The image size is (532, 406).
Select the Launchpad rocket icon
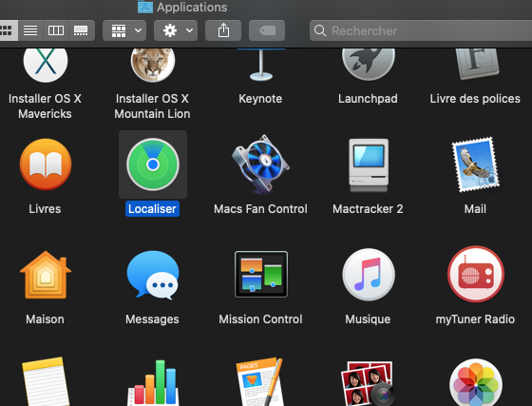(x=369, y=64)
